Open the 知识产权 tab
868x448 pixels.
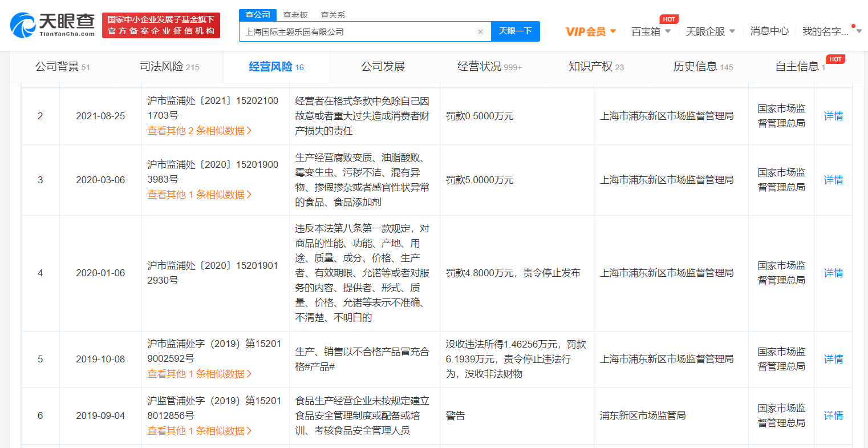click(x=596, y=67)
